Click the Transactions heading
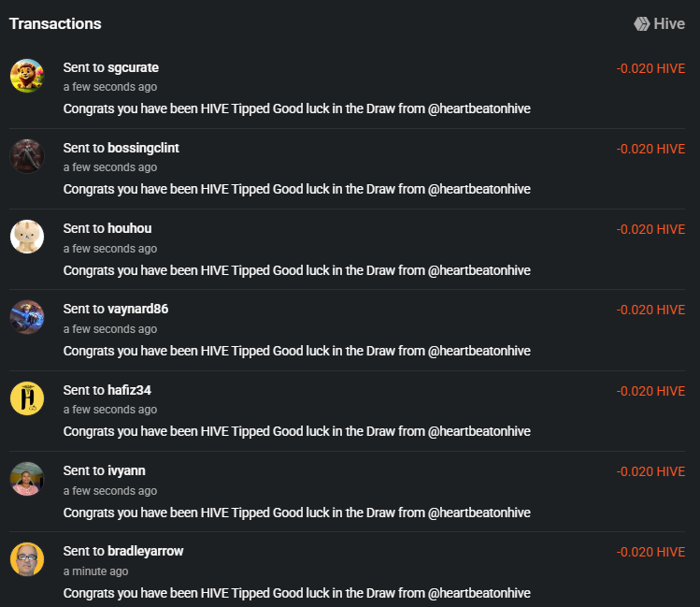Screen dimensions: 700x607 pos(55,23)
